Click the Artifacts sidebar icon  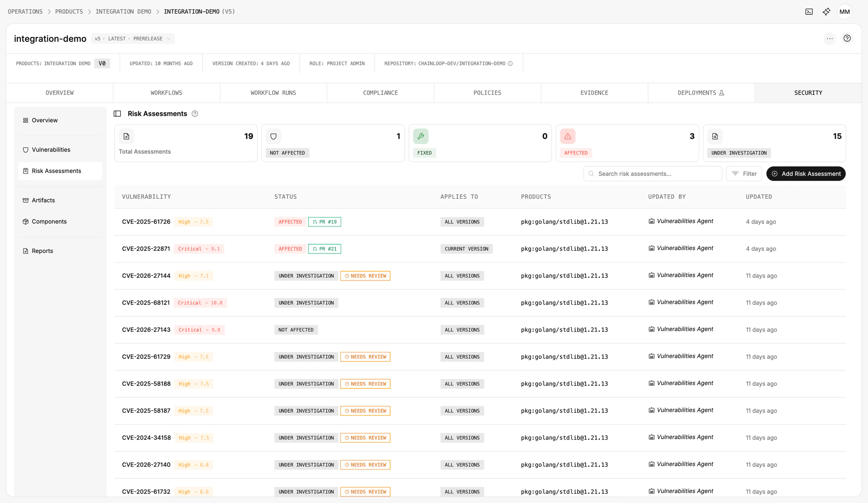tap(26, 201)
